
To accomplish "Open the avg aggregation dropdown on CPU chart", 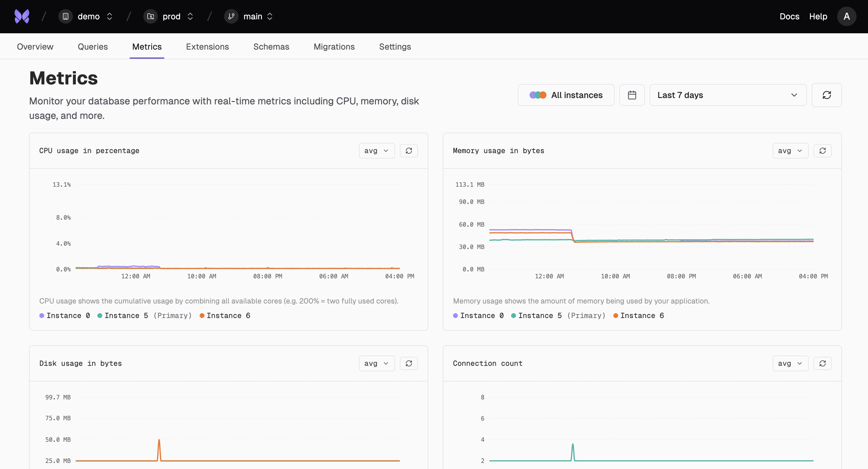I will click(x=376, y=151).
